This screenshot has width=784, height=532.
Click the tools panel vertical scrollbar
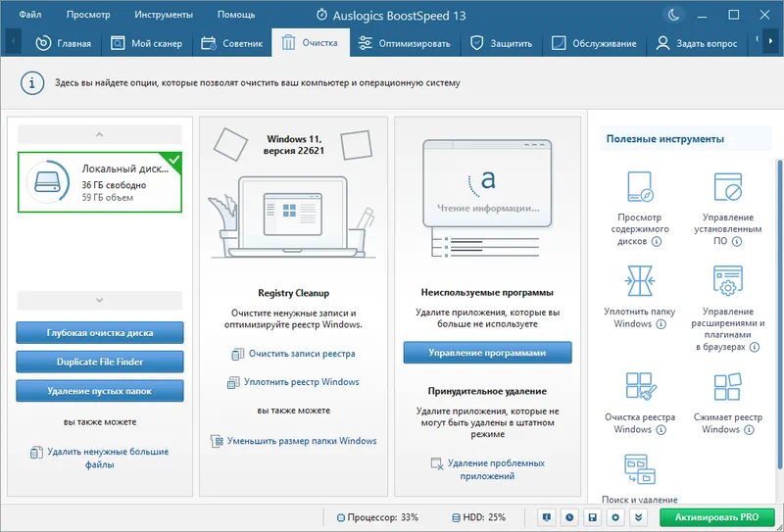(778, 314)
